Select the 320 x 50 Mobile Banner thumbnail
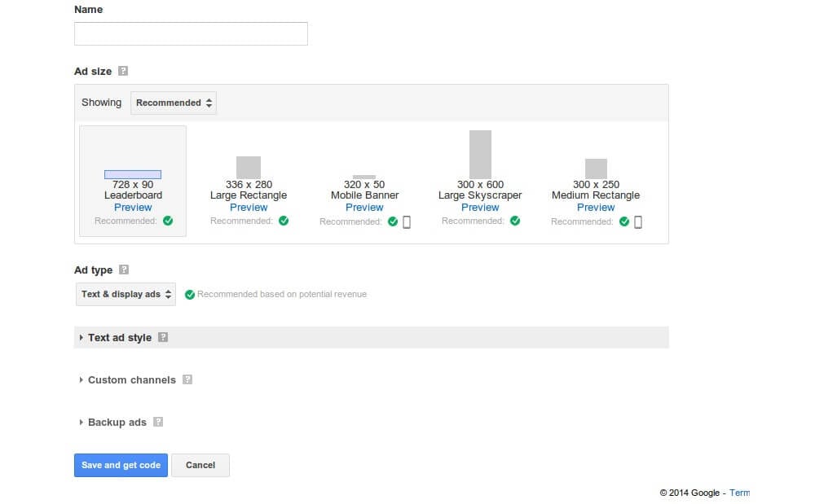This screenshot has height=504, width=815. (x=363, y=177)
